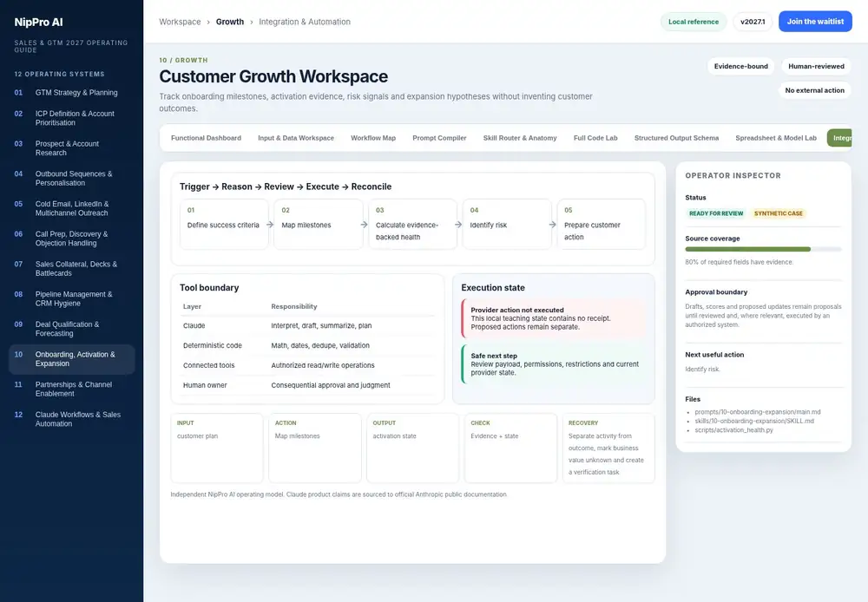The image size is (868, 602).
Task: Click file scripts/activation_health.py
Action: pyautogui.click(x=733, y=430)
